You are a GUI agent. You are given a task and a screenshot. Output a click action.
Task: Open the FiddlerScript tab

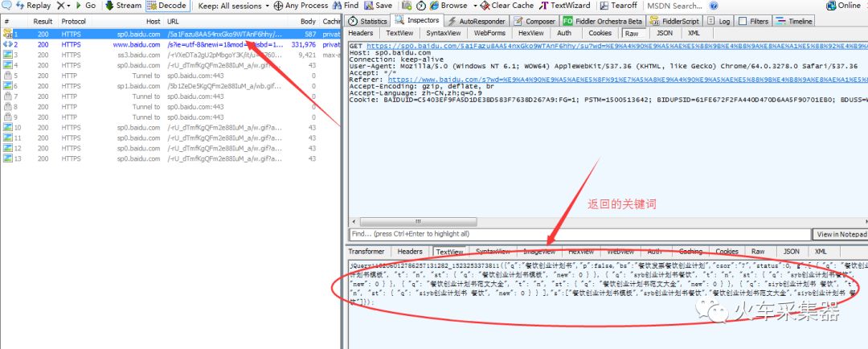[x=675, y=21]
